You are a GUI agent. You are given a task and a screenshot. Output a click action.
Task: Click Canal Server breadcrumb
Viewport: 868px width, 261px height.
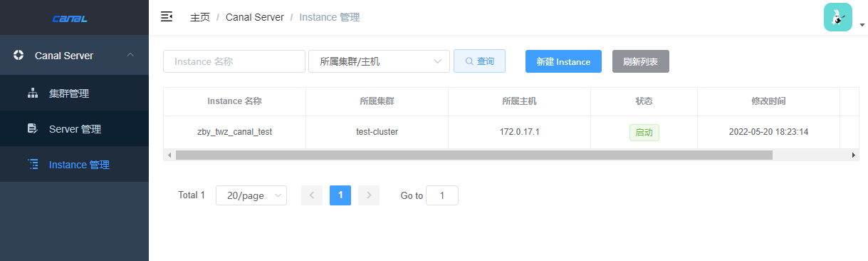coord(254,17)
